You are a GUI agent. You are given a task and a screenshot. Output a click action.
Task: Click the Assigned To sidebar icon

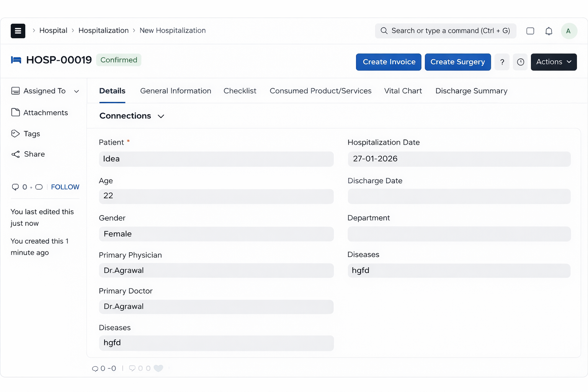[x=15, y=91]
